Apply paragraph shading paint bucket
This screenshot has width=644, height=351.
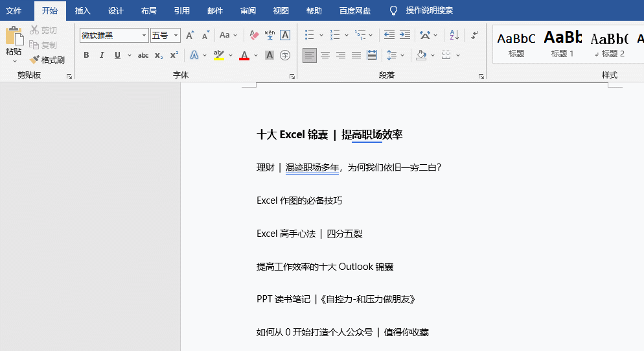coord(421,55)
